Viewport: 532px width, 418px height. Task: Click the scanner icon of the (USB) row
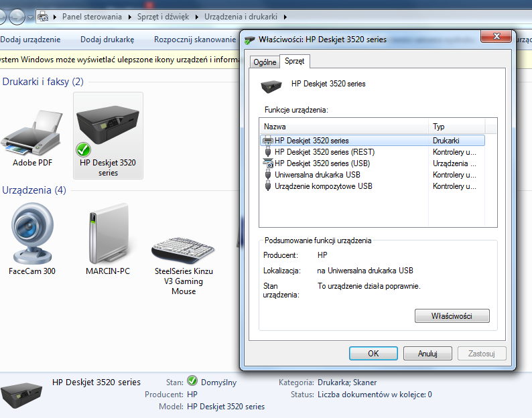[268, 163]
